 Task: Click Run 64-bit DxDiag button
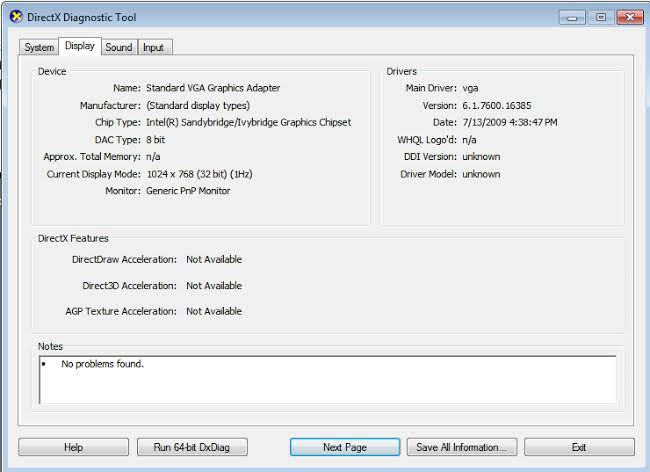pyautogui.click(x=192, y=447)
